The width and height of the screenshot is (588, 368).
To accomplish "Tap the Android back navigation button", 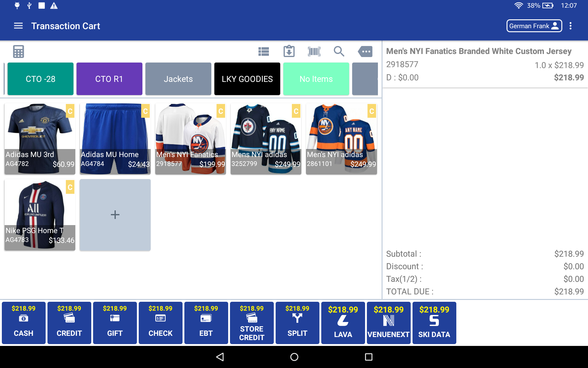I will pyautogui.click(x=220, y=357).
